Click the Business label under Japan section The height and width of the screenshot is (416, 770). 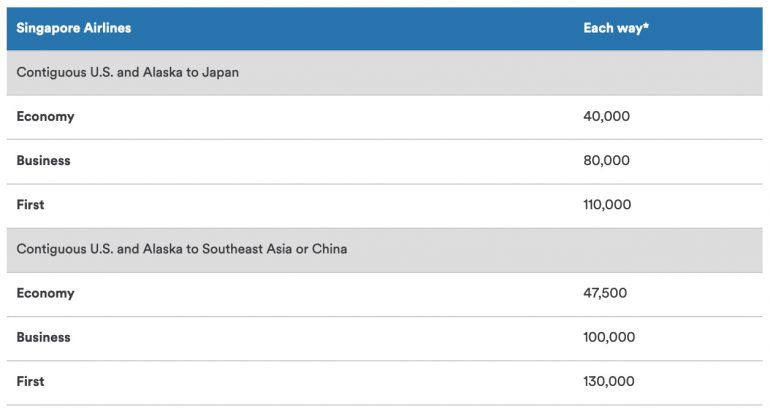coord(43,160)
